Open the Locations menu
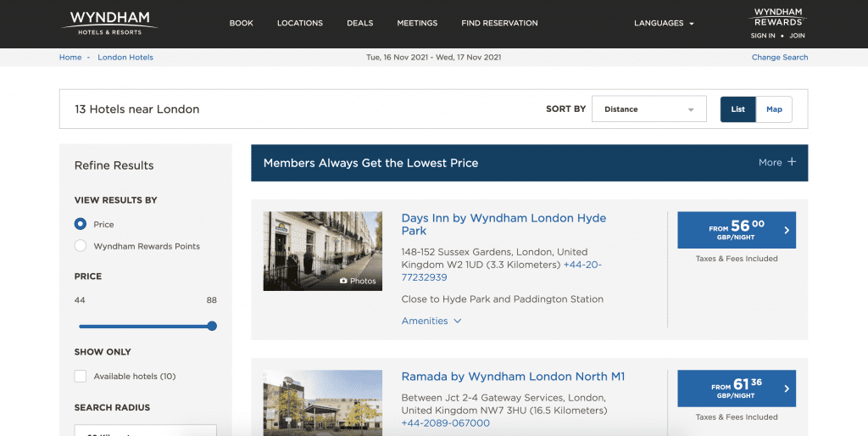Viewport: 868px width, 436px height. click(x=300, y=23)
